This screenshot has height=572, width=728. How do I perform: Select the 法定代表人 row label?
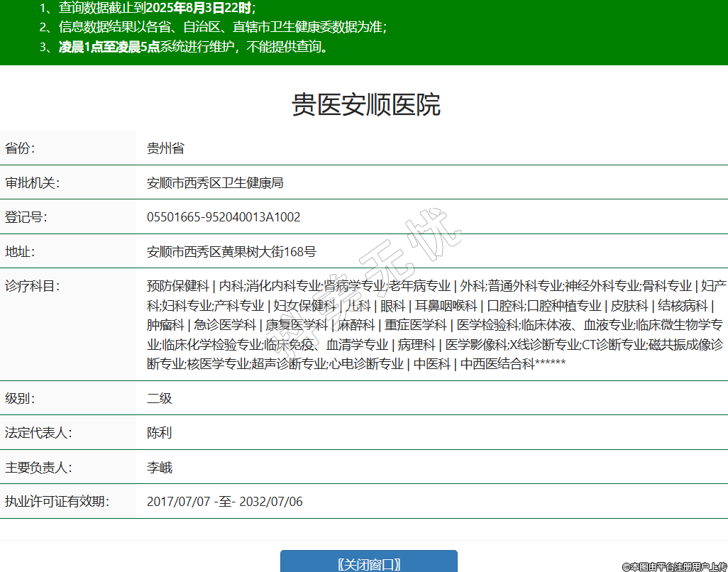(x=38, y=433)
